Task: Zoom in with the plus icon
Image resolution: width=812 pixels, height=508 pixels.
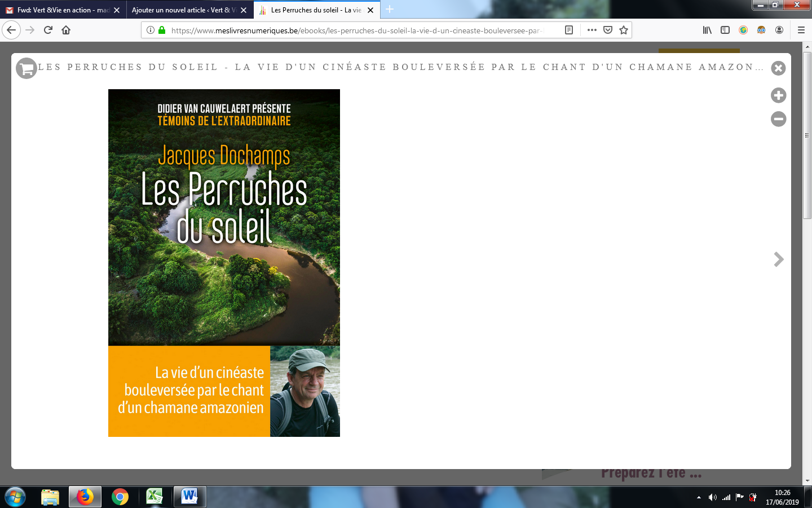Action: coord(778,95)
